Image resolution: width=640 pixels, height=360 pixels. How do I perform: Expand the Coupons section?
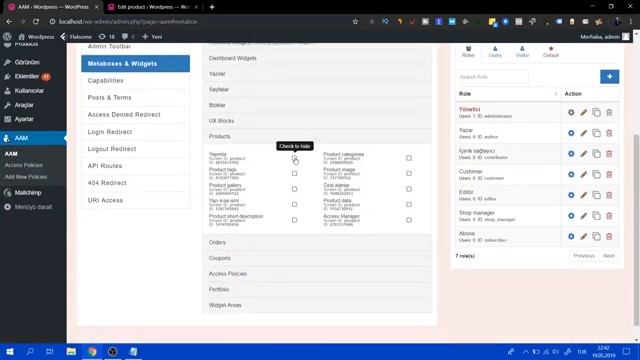click(317, 258)
